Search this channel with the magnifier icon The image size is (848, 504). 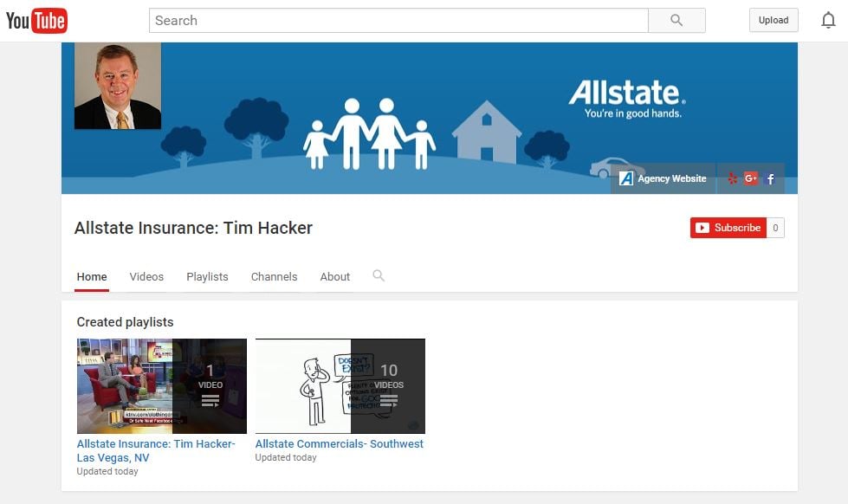pos(379,275)
